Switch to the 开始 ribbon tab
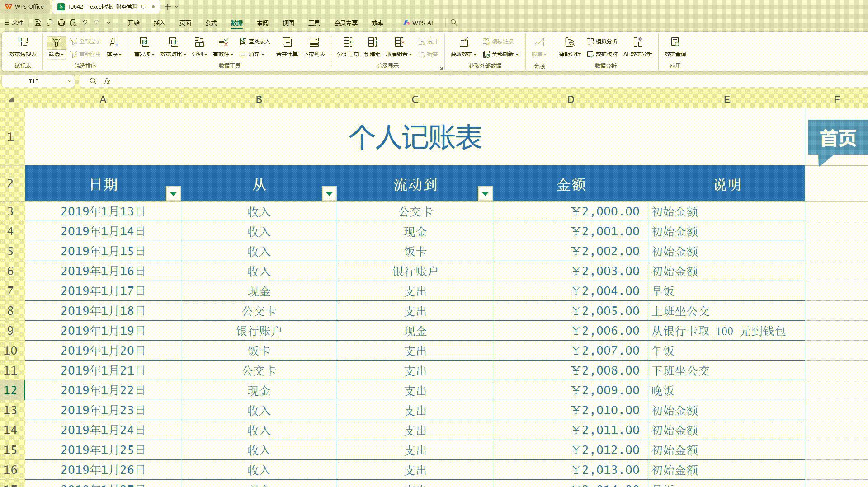The height and width of the screenshot is (487, 868). (134, 23)
